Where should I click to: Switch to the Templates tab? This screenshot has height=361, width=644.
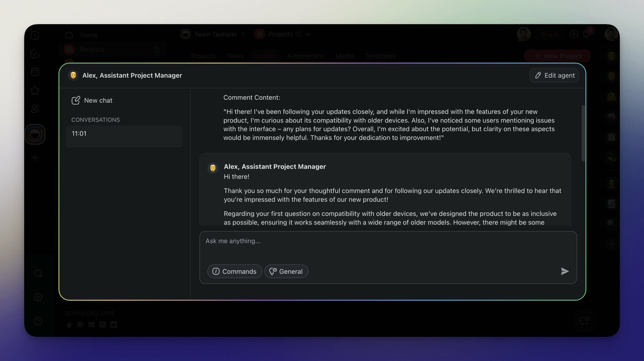click(380, 56)
